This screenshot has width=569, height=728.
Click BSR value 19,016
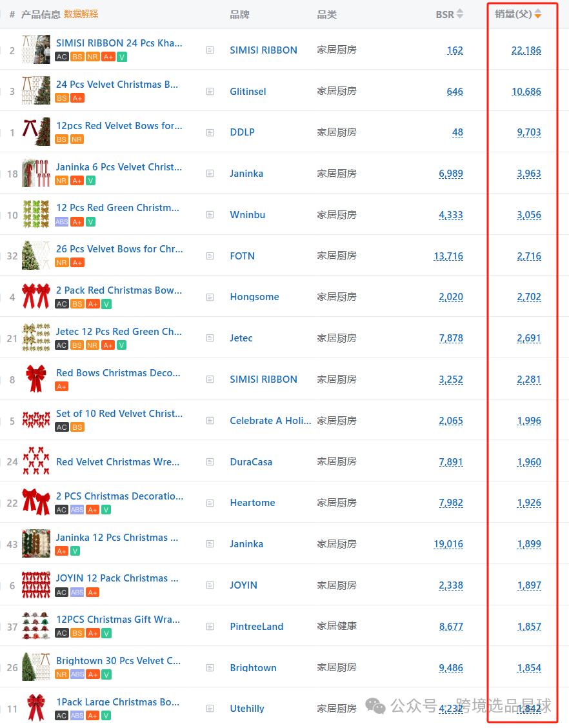pyautogui.click(x=448, y=544)
